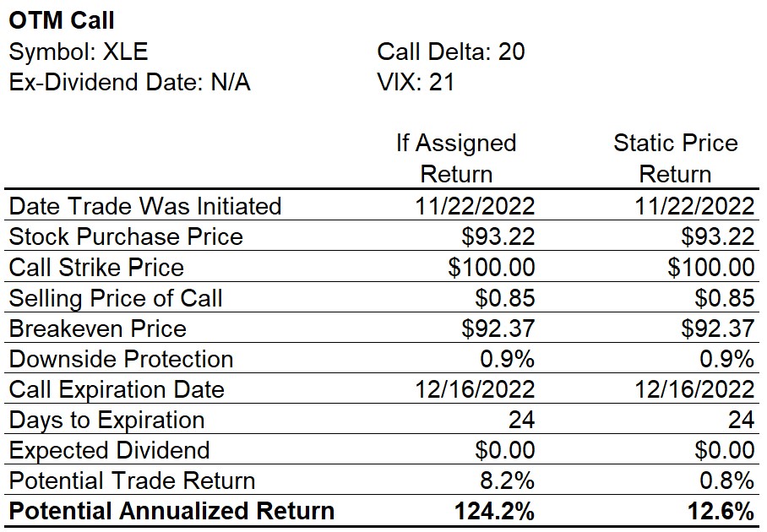Image resolution: width=767 pixels, height=532 pixels.
Task: Select the If Assigned Return column header
Action: point(456,159)
